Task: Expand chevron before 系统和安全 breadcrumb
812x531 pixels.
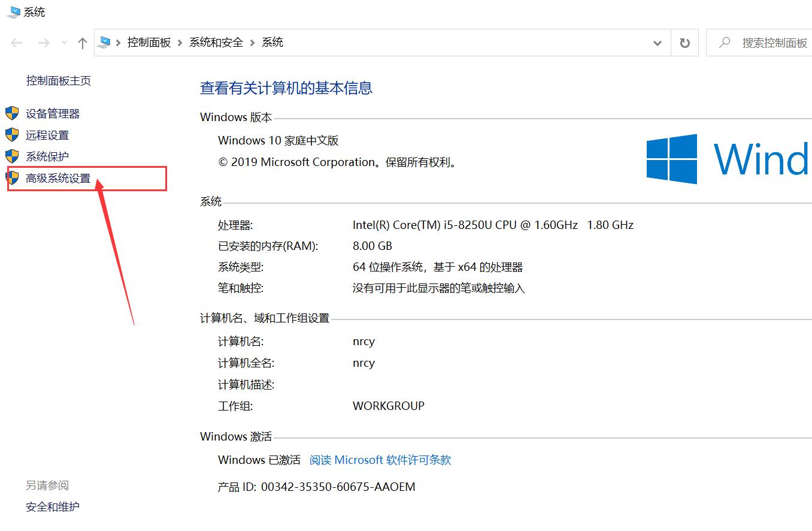Action: click(180, 43)
